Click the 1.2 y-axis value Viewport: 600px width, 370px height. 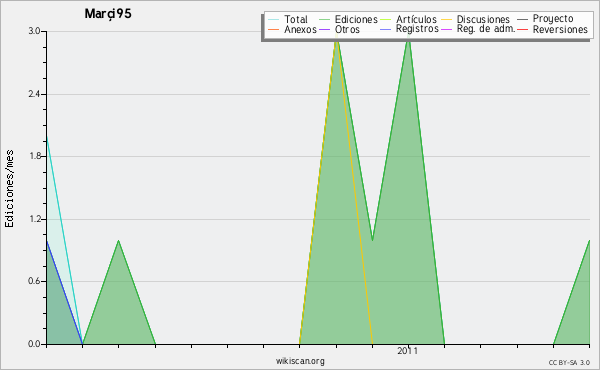pos(34,219)
